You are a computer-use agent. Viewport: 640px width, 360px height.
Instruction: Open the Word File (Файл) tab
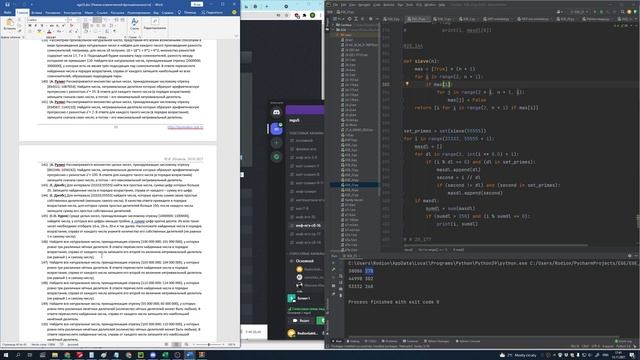pos(7,13)
